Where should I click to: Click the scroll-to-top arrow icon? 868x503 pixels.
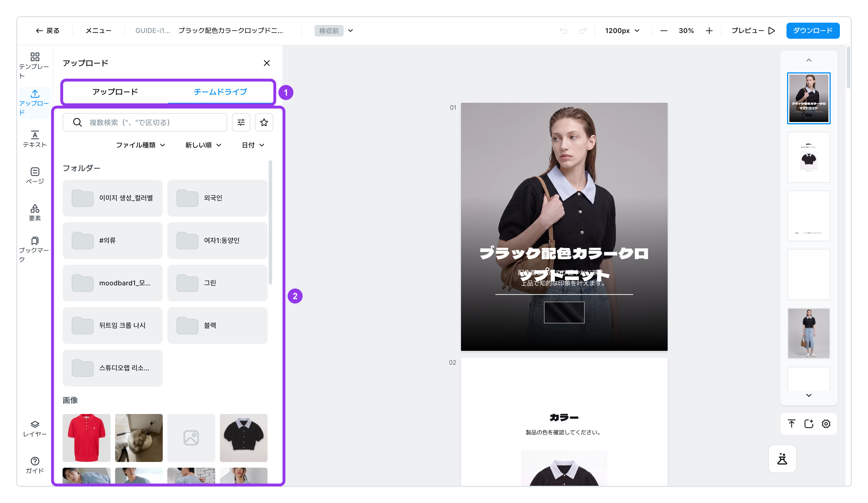[792, 424]
